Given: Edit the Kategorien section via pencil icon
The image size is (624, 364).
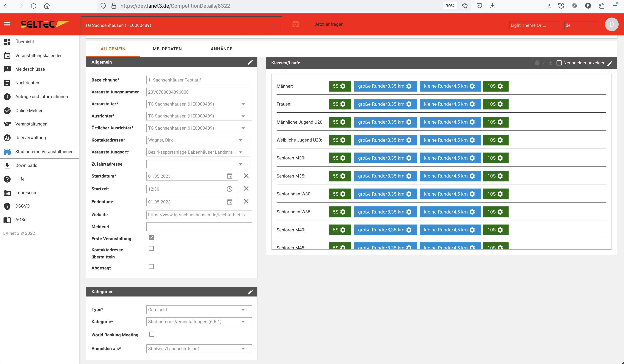Looking at the screenshot, I should [x=250, y=292].
